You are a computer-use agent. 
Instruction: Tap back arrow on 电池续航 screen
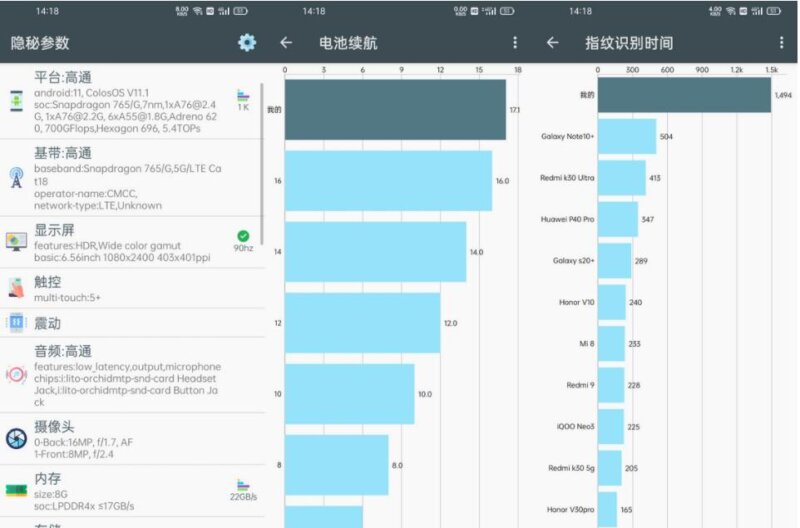click(286, 43)
